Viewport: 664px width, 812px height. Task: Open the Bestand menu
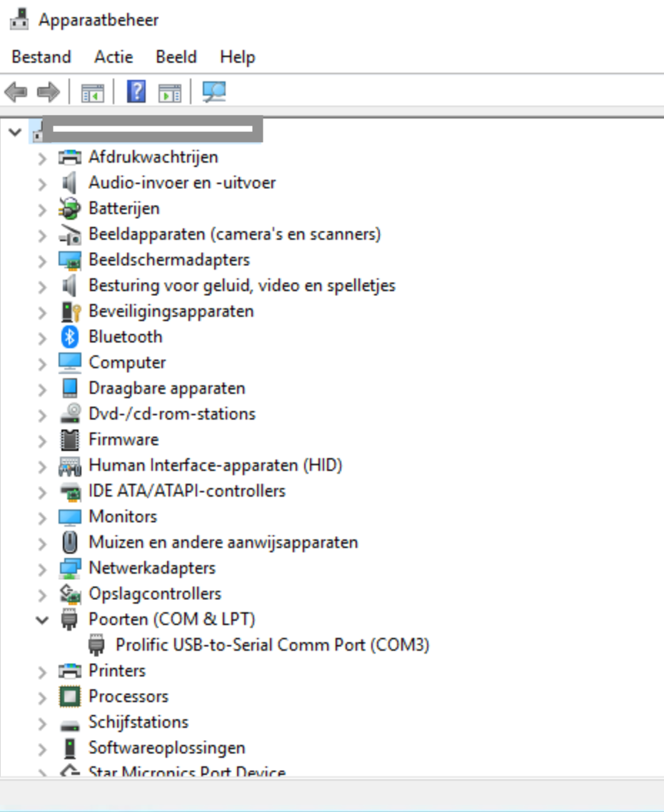41,56
